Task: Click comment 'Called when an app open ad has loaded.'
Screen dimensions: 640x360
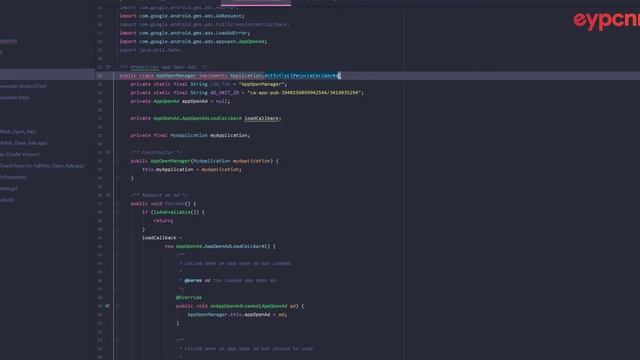Action: [x=238, y=264]
